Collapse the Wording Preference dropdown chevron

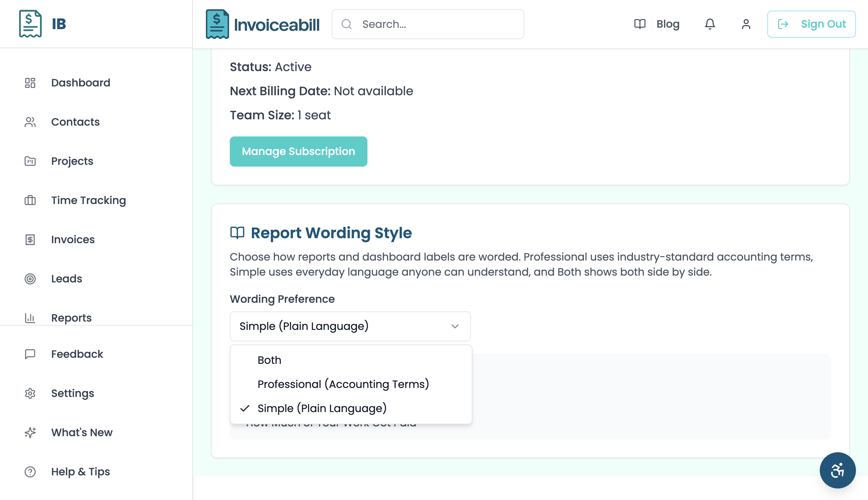click(x=455, y=326)
